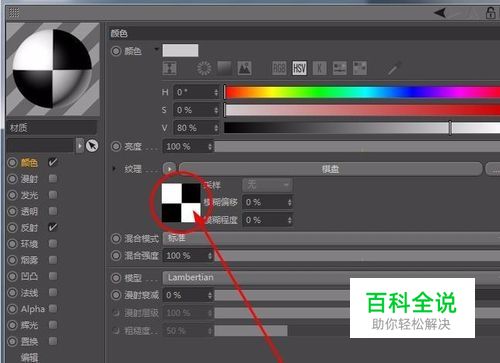Select the 辉光 channel label
The height and width of the screenshot is (363, 500).
[x=29, y=325]
